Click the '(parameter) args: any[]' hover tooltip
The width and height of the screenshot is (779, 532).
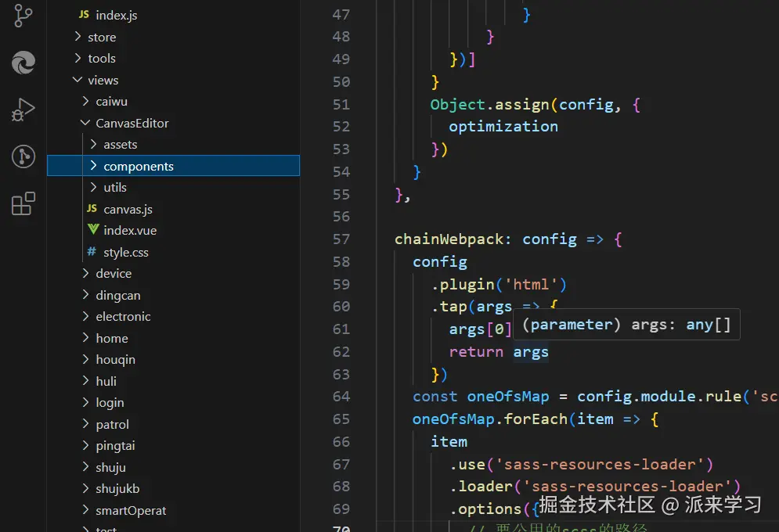626,325
